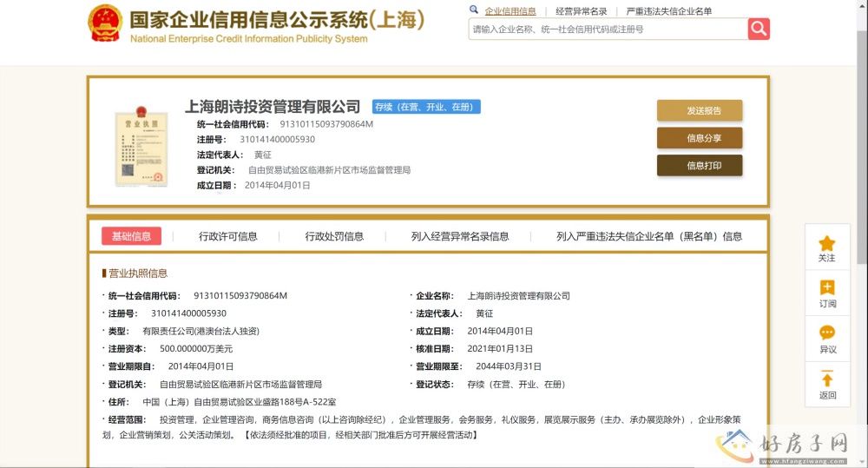Viewport: 868px width, 468px height.
Task: Click the company name search input field
Action: click(608, 29)
